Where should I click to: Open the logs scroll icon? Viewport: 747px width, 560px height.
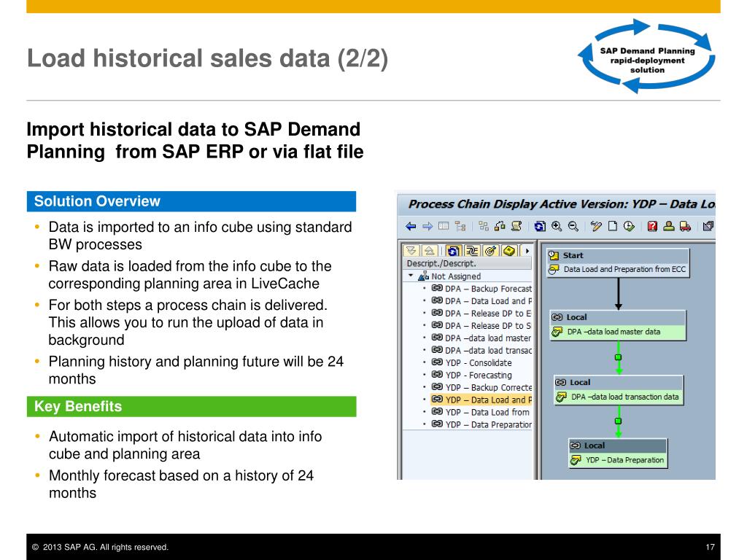(516, 226)
